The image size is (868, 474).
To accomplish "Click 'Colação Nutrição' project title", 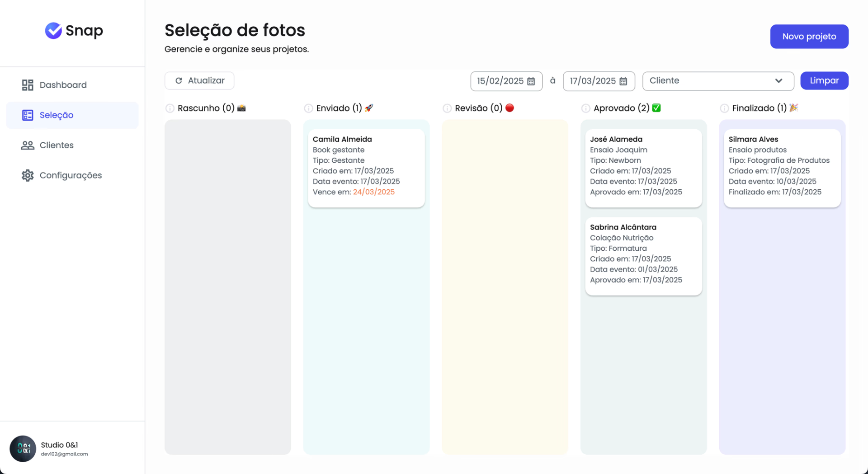I will pos(622,238).
